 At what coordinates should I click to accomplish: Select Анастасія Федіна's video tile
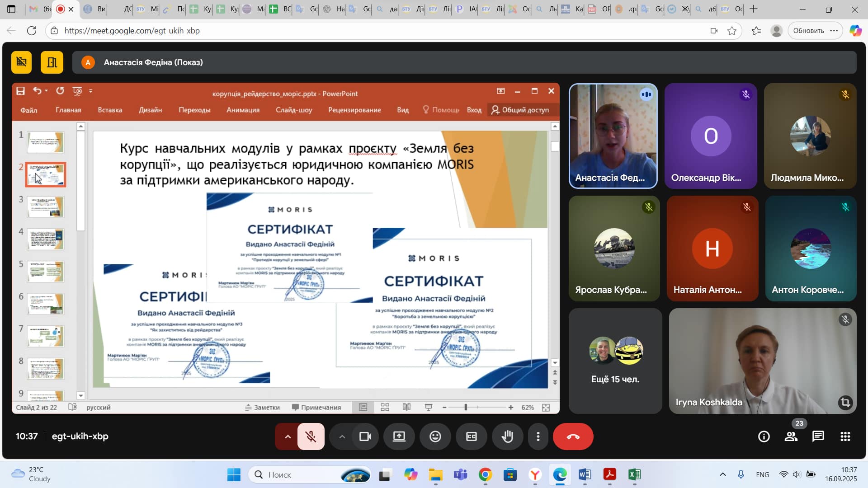click(x=613, y=136)
